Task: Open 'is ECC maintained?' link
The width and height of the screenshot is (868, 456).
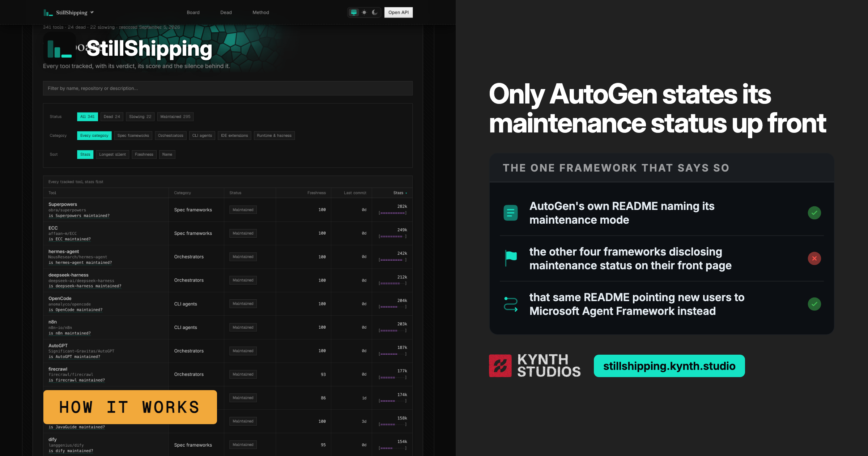Action: (x=69, y=239)
